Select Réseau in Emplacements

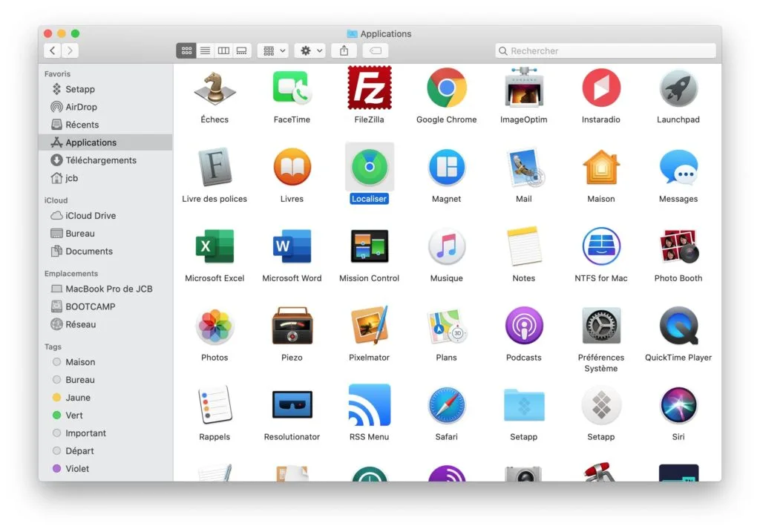pyautogui.click(x=105, y=324)
